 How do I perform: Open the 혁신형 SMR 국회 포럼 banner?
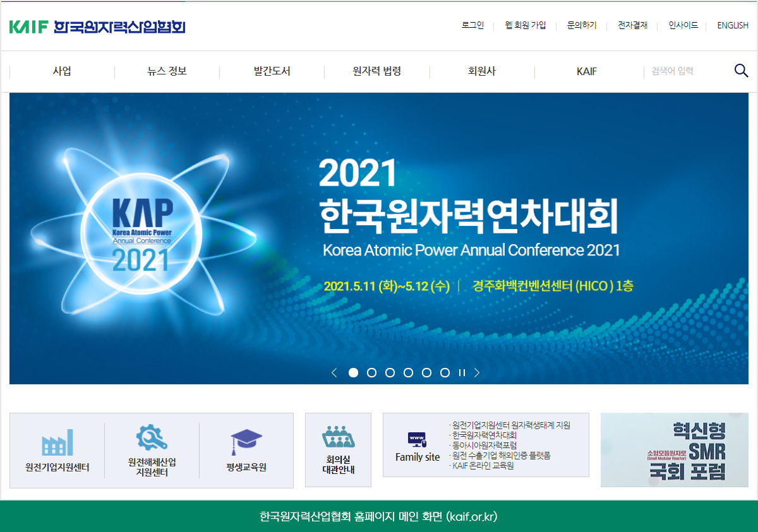(675, 450)
